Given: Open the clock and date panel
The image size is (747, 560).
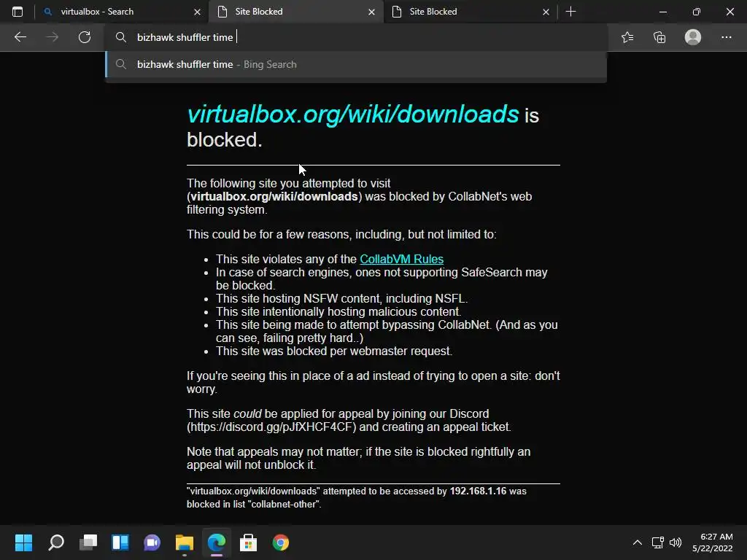Looking at the screenshot, I should click(x=713, y=542).
